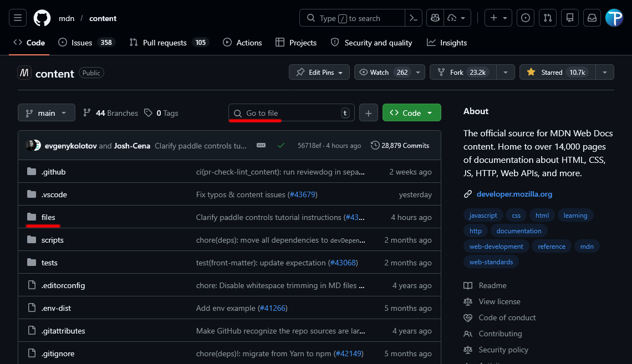View the commit history of main
This screenshot has width=632, height=364.
point(400,145)
